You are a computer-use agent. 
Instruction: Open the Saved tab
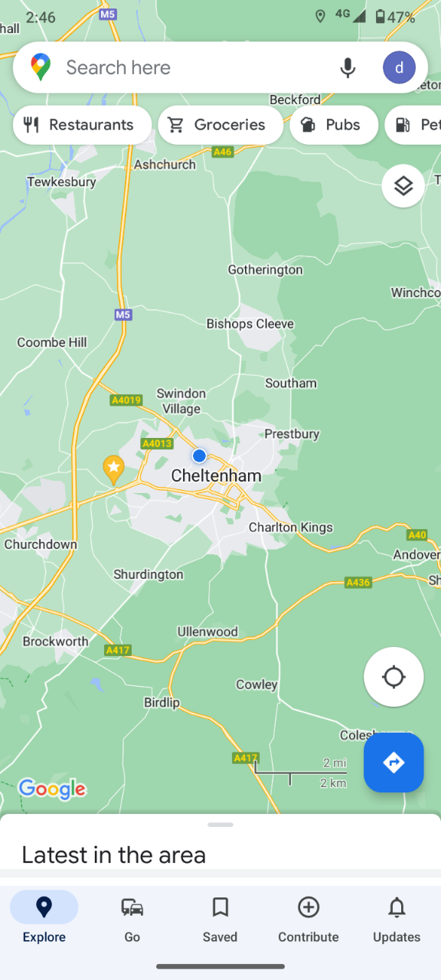[220, 919]
